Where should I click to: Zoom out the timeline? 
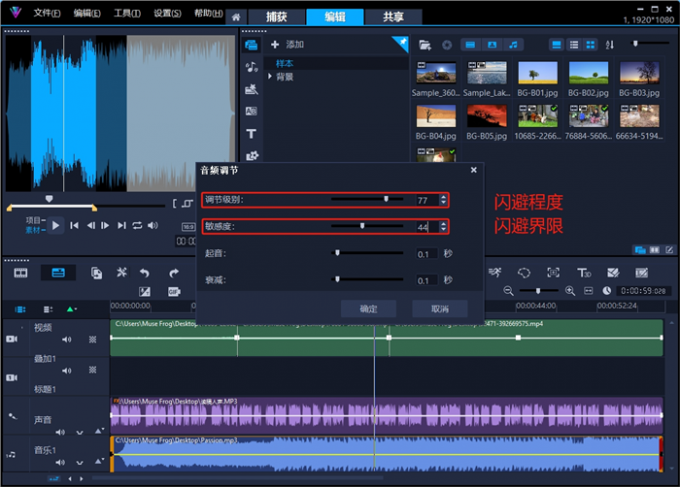(508, 291)
